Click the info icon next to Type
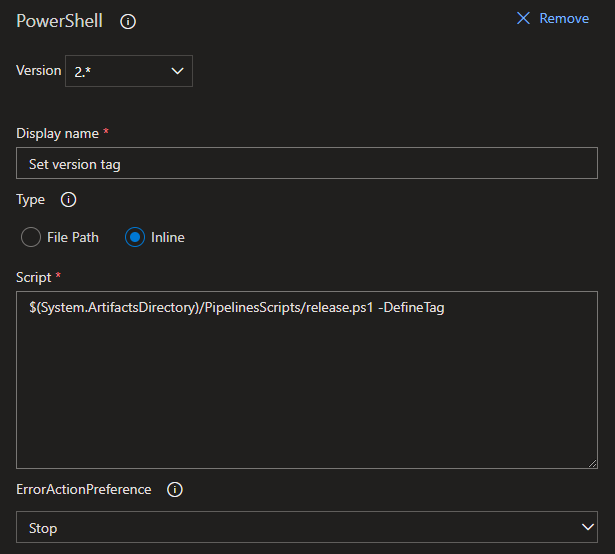This screenshot has width=615, height=554. pos(68,199)
